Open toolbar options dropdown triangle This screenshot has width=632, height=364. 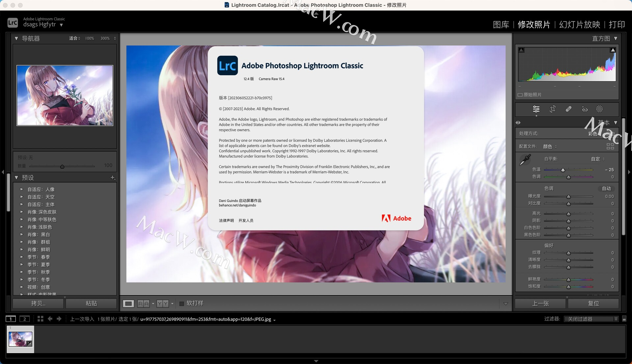pos(506,304)
